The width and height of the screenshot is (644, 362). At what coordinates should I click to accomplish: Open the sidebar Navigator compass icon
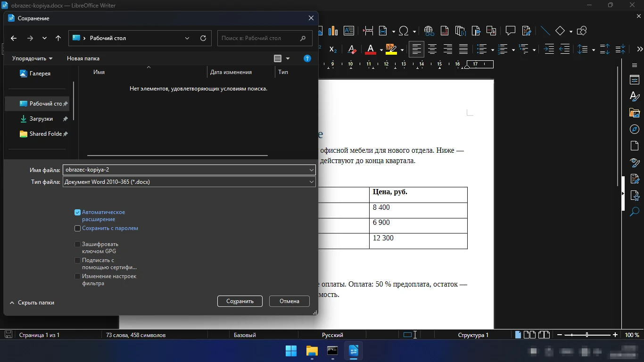[635, 129]
